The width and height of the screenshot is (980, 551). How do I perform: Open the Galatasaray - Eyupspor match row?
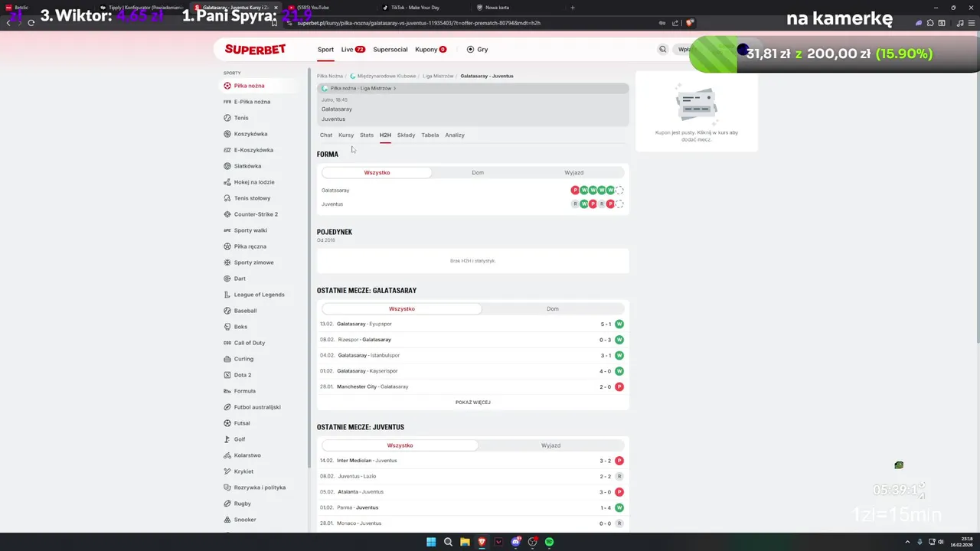tap(472, 324)
